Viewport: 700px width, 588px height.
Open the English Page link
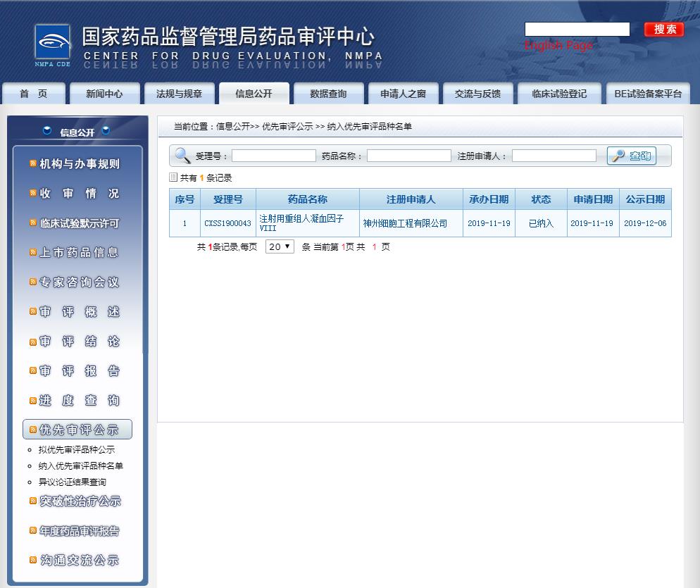558,45
